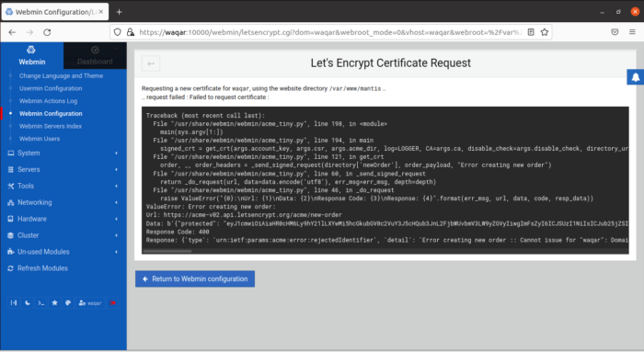
Task: Click the Networking icon in sidebar
Action: point(11,202)
